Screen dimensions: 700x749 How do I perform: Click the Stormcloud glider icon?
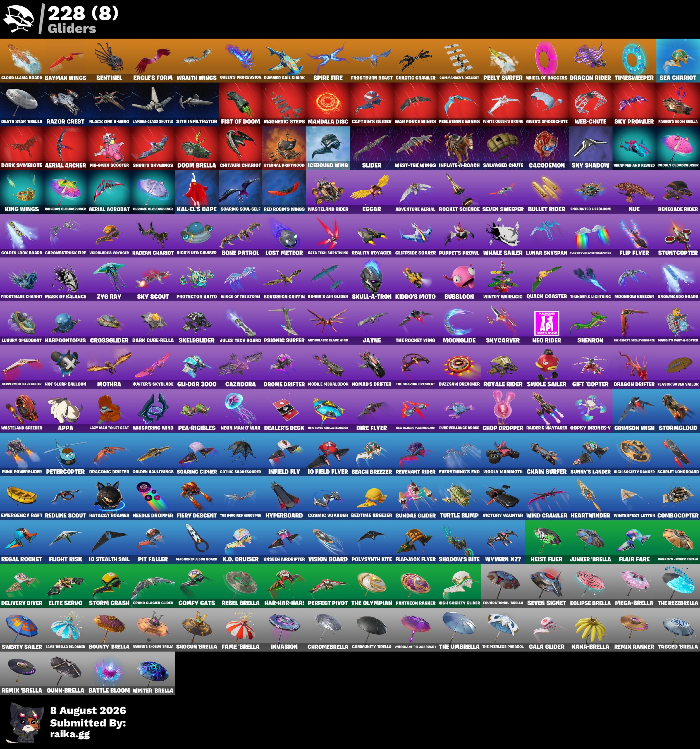(678, 410)
